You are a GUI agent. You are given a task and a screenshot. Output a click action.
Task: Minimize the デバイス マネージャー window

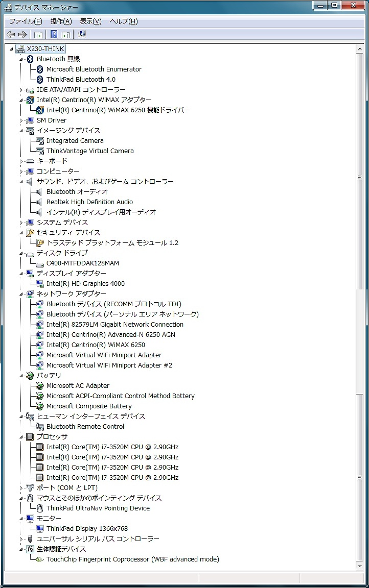click(320, 5)
